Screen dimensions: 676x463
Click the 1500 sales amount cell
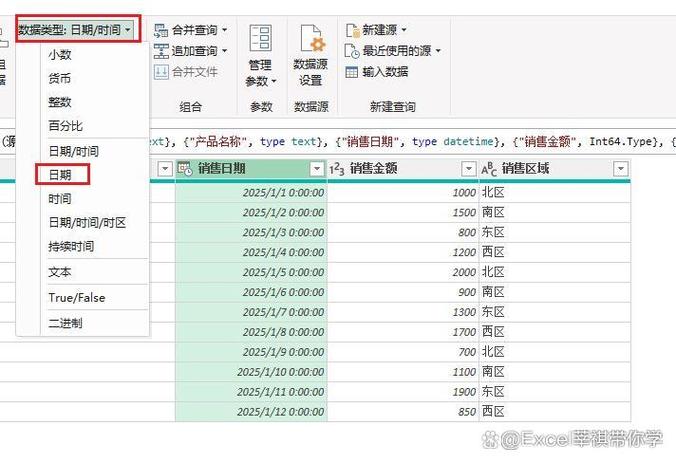click(403, 213)
